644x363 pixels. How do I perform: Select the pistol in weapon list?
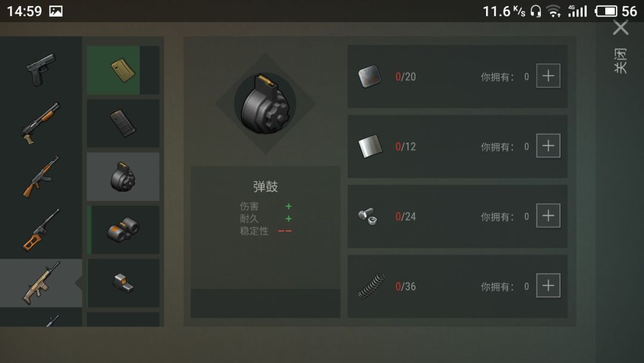pos(41,69)
